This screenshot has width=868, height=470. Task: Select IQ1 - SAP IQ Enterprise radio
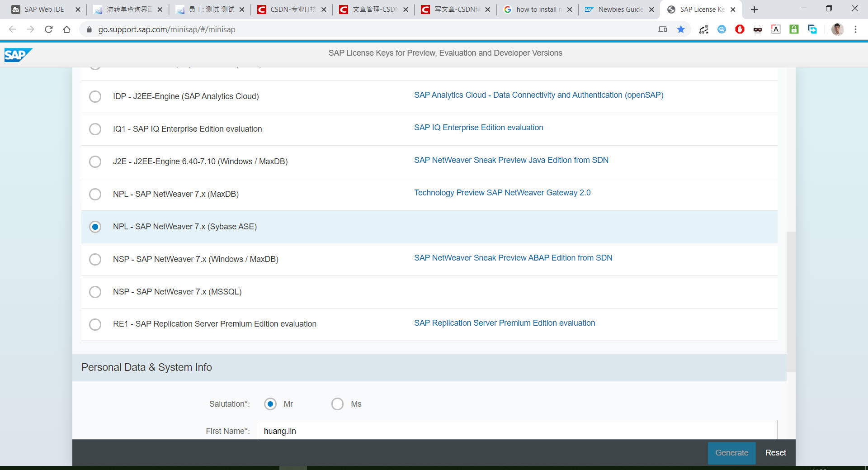pyautogui.click(x=95, y=129)
